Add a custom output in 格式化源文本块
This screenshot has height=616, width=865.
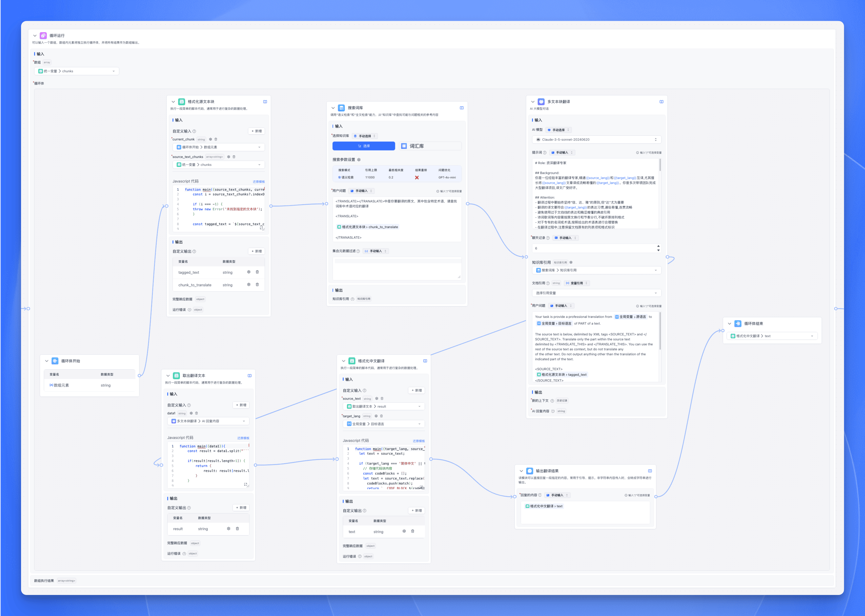click(257, 251)
